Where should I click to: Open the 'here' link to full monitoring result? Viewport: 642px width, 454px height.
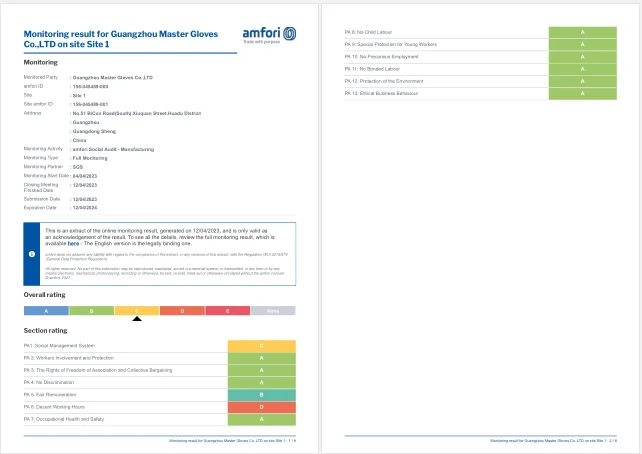point(73,243)
